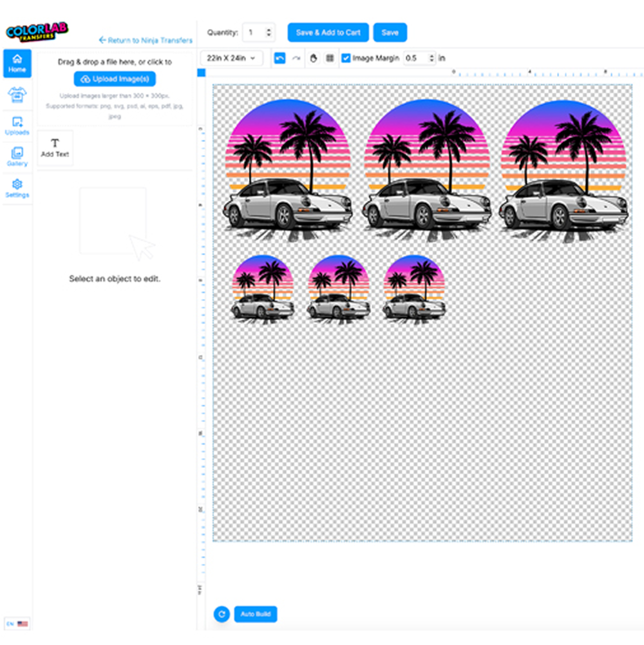
Task: Add a text object with Add Text
Action: click(55, 148)
